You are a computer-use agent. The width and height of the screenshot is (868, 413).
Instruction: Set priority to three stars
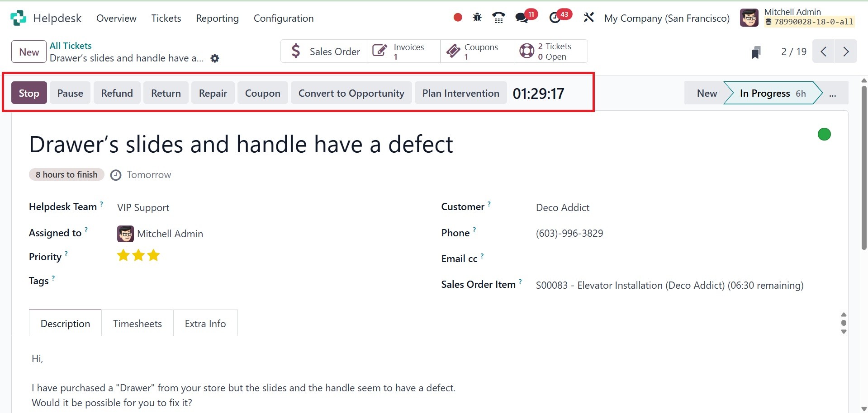[x=154, y=255]
